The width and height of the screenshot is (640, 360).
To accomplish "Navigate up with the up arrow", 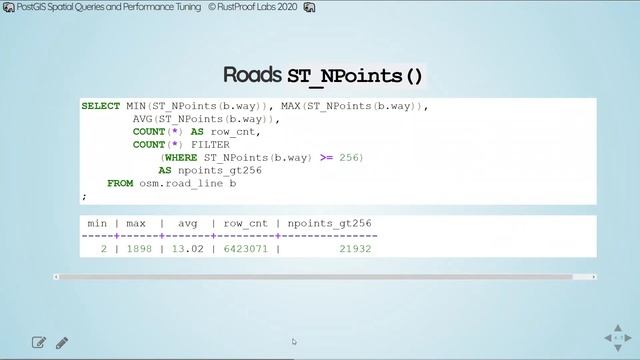I will coord(618,328).
